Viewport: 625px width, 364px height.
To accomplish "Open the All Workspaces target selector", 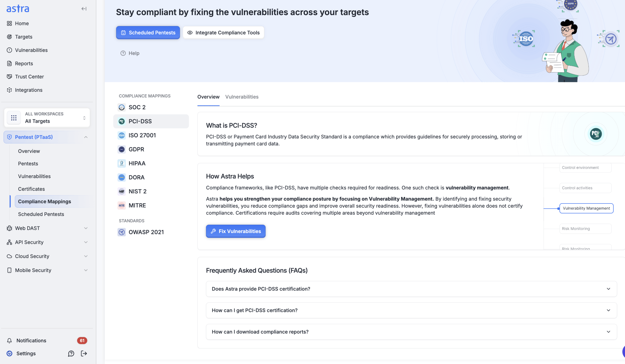I will pos(47,118).
